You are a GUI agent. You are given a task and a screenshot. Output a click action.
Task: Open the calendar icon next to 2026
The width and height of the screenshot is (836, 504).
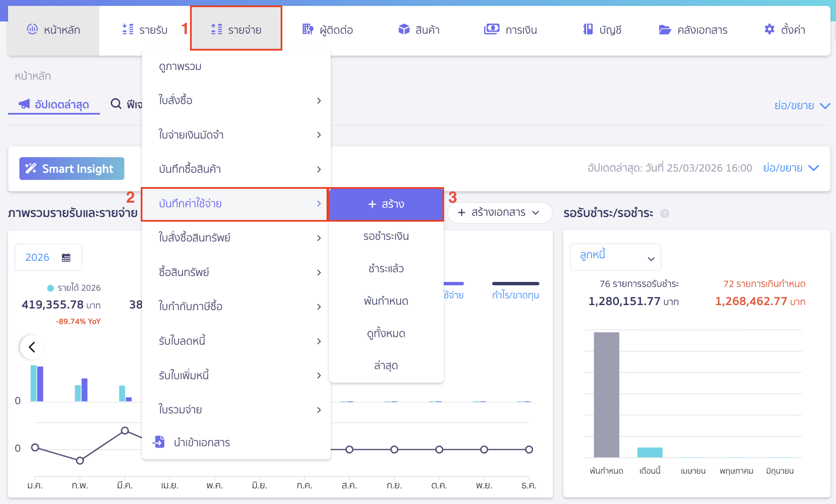pos(65,257)
